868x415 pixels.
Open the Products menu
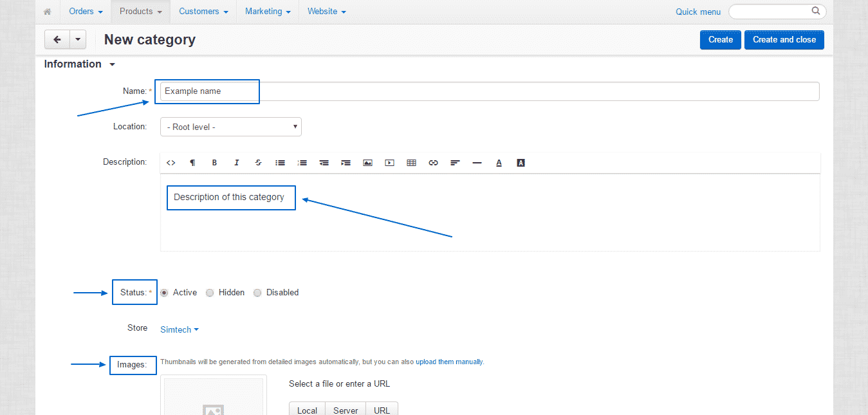[140, 11]
